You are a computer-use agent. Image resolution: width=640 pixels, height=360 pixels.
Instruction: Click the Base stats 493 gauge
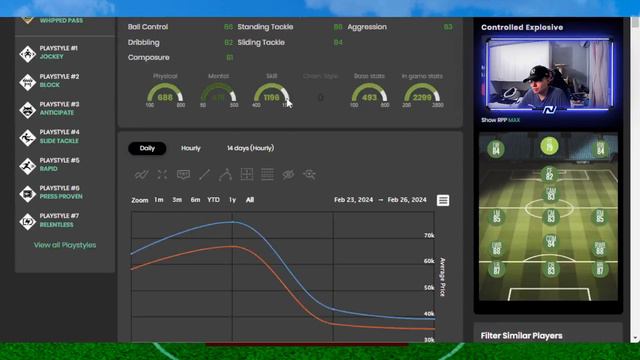click(x=369, y=92)
